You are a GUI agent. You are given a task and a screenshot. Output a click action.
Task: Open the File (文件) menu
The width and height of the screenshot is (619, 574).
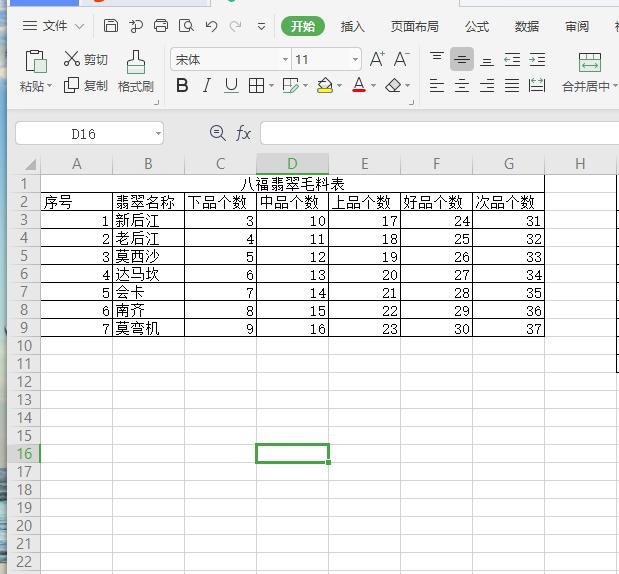(x=53, y=26)
